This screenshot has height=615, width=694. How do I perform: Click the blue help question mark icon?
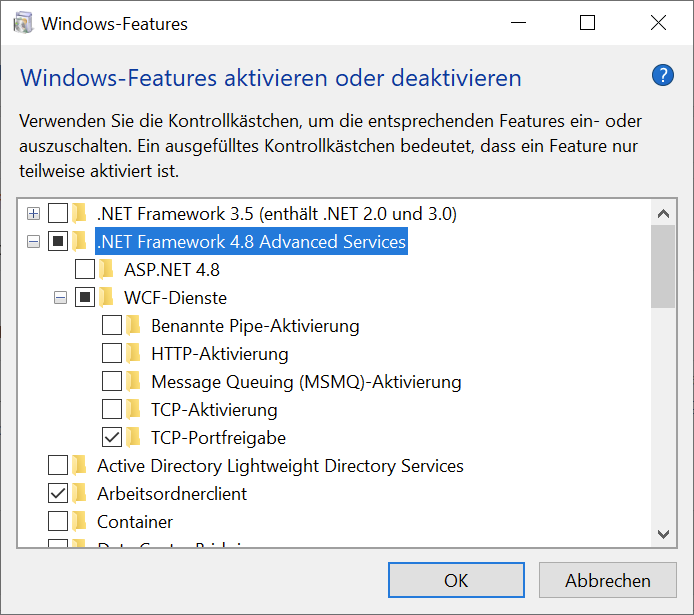point(662,75)
